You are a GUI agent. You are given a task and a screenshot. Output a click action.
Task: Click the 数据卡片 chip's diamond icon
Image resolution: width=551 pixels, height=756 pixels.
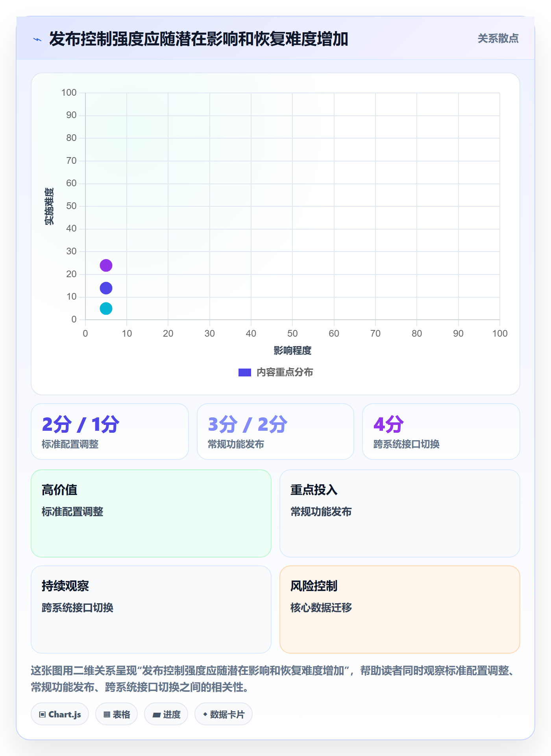(205, 714)
